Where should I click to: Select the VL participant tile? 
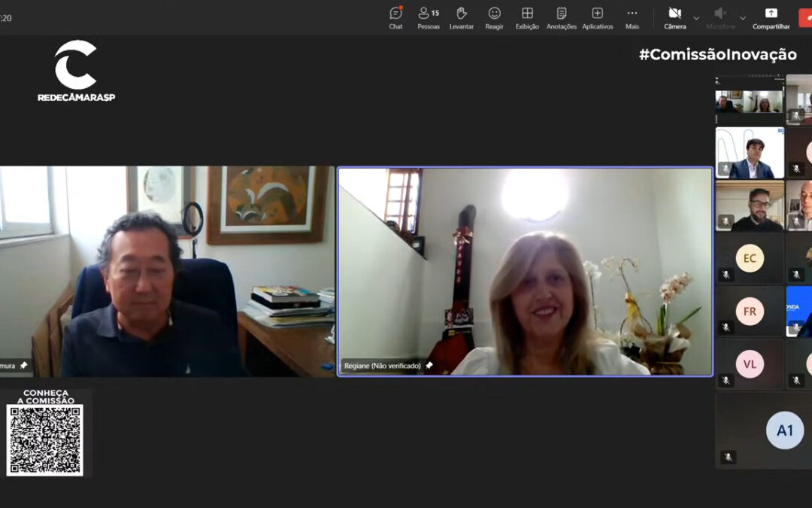[750, 364]
